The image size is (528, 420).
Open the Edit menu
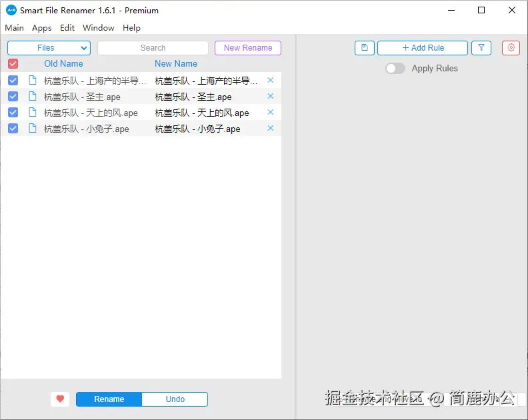click(67, 28)
